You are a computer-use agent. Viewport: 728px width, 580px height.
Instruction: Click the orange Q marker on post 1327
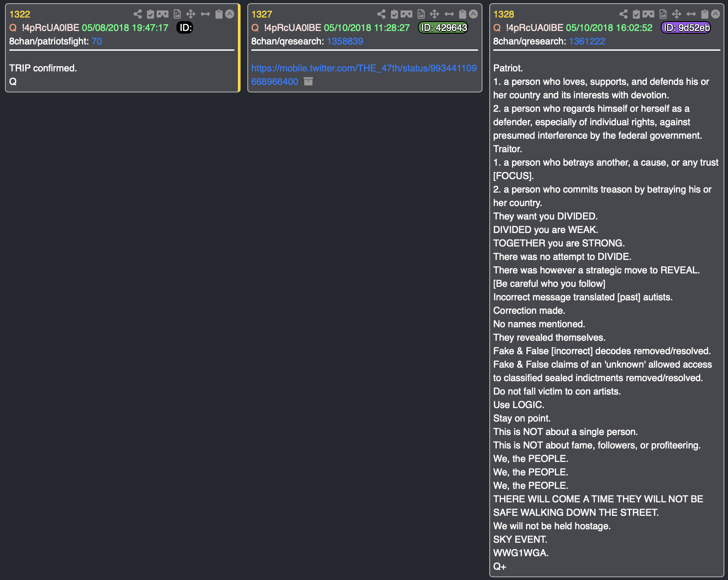click(x=255, y=28)
